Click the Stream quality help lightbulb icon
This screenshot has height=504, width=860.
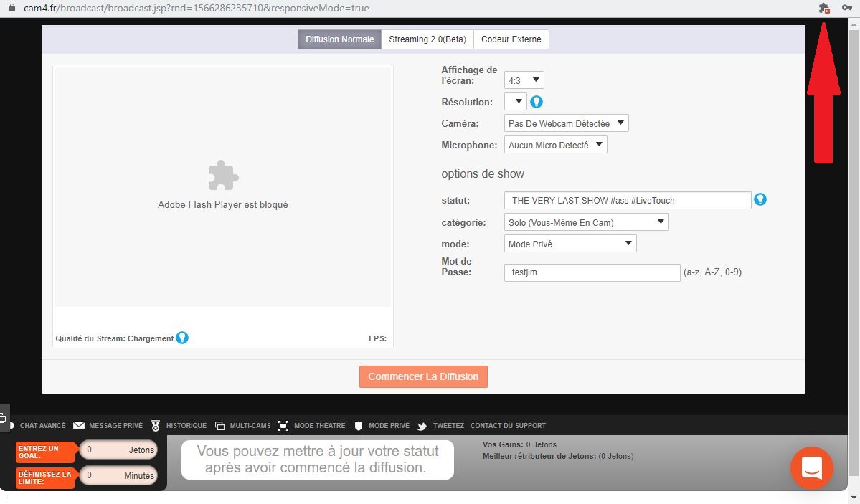click(x=182, y=338)
